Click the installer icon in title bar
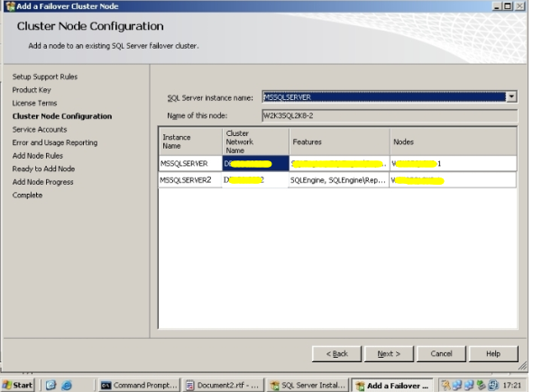The height and width of the screenshot is (392, 533). point(10,6)
